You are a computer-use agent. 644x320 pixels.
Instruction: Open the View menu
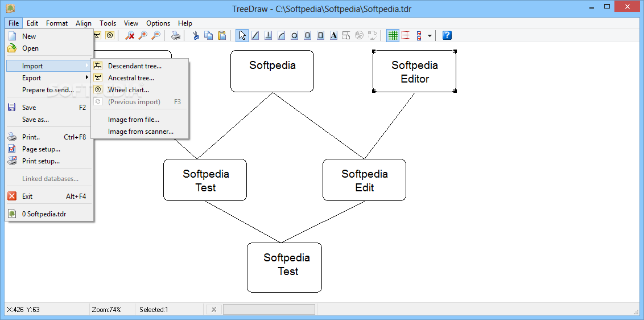131,23
